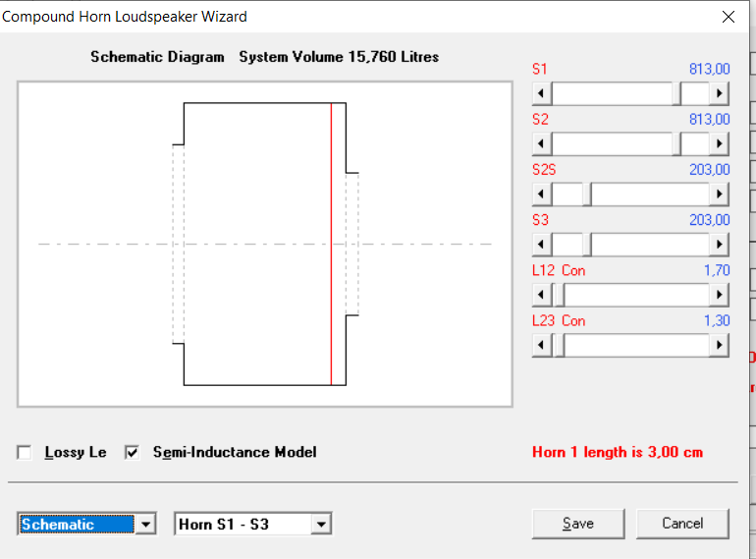The image size is (756, 559).
Task: Click the S2S slider right arrow
Action: (719, 194)
